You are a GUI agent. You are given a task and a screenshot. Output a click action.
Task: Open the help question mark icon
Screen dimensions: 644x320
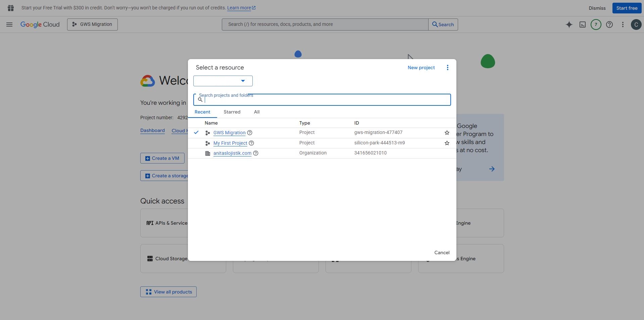[609, 25]
